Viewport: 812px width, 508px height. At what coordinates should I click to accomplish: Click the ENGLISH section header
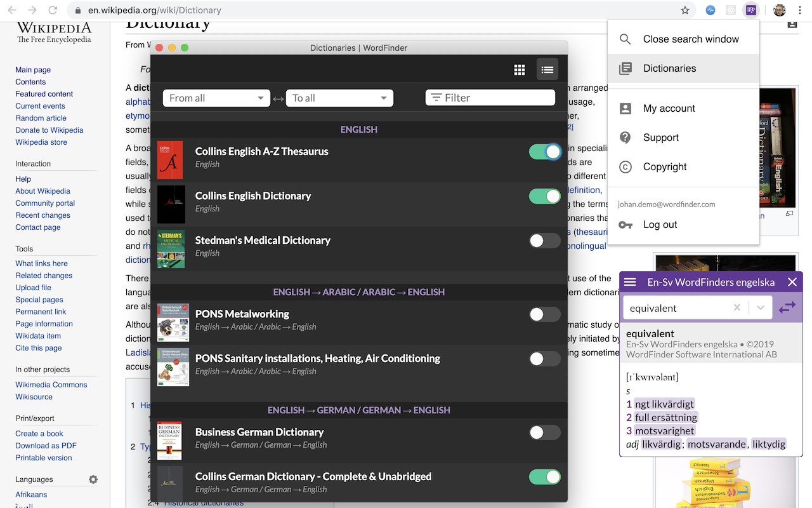[x=359, y=130]
